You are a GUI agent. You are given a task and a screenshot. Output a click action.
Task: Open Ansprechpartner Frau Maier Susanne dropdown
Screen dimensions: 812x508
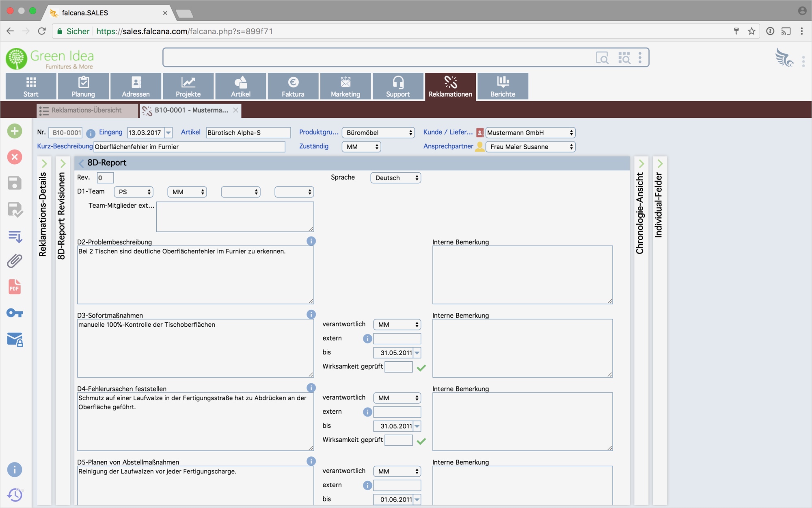pyautogui.click(x=530, y=147)
